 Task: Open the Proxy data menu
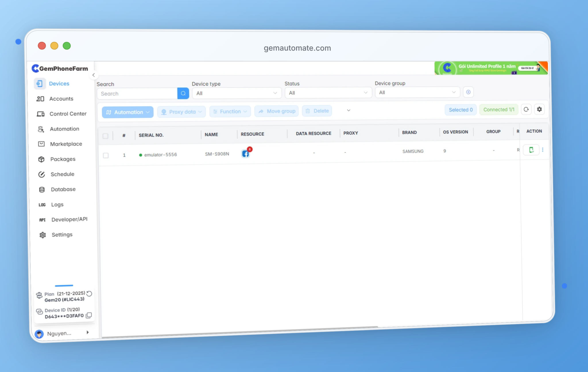click(x=181, y=112)
